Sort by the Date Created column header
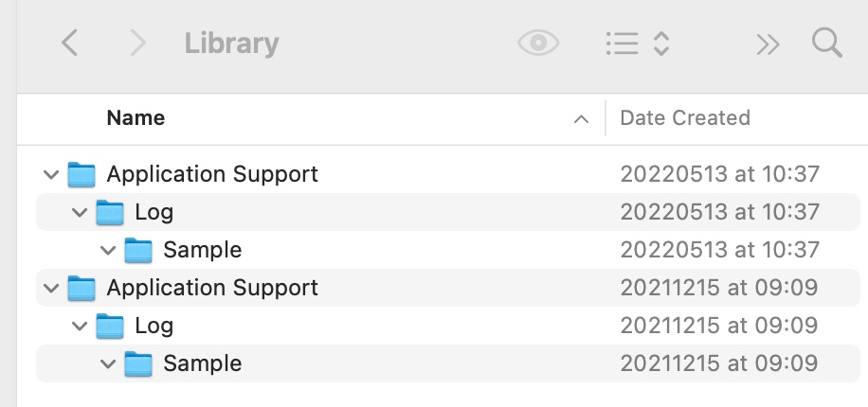Image resolution: width=868 pixels, height=407 pixels. coord(684,118)
